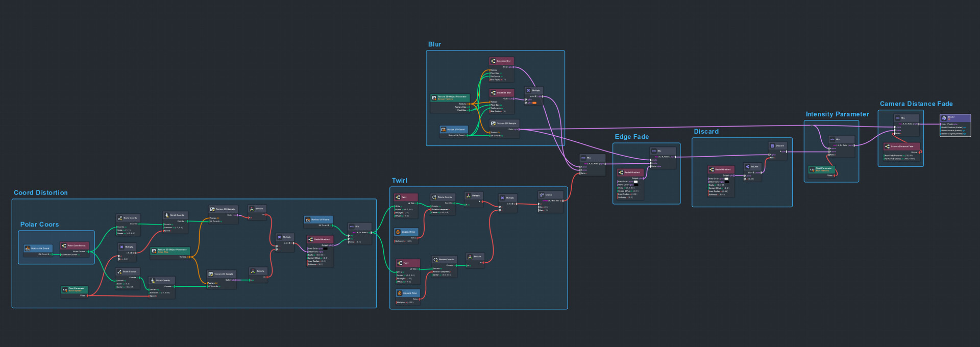Select the Blur Intensity Float Parameter icon

(x=812, y=169)
